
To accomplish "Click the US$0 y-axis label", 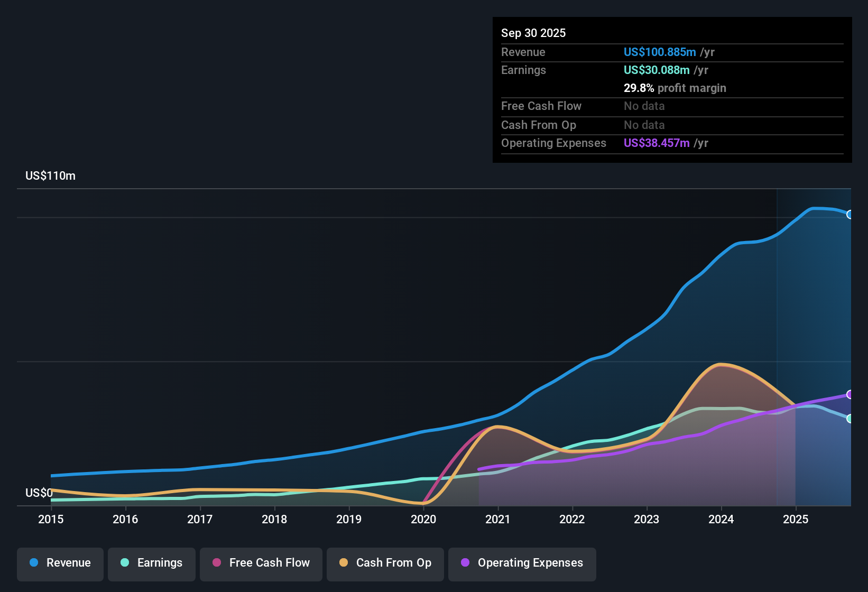I will (x=39, y=493).
